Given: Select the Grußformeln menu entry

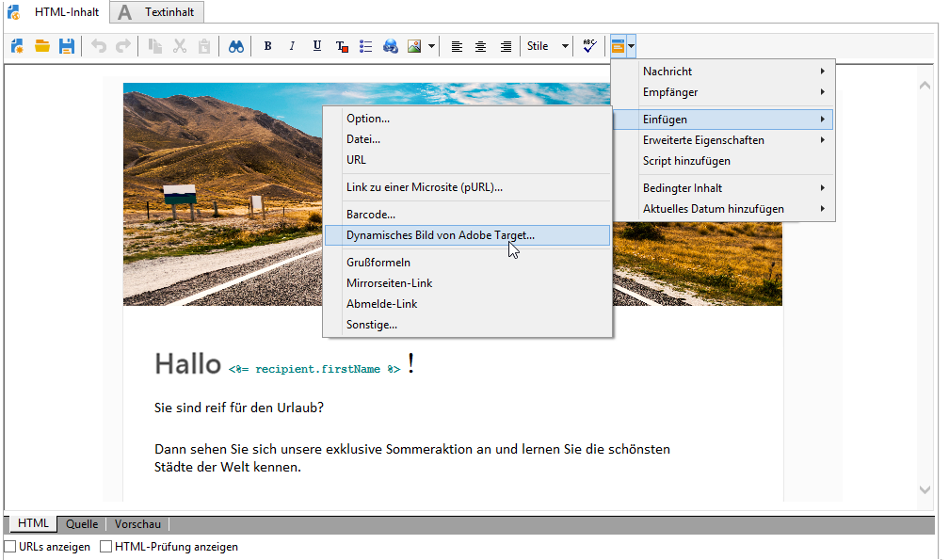Looking at the screenshot, I should 467,263.
